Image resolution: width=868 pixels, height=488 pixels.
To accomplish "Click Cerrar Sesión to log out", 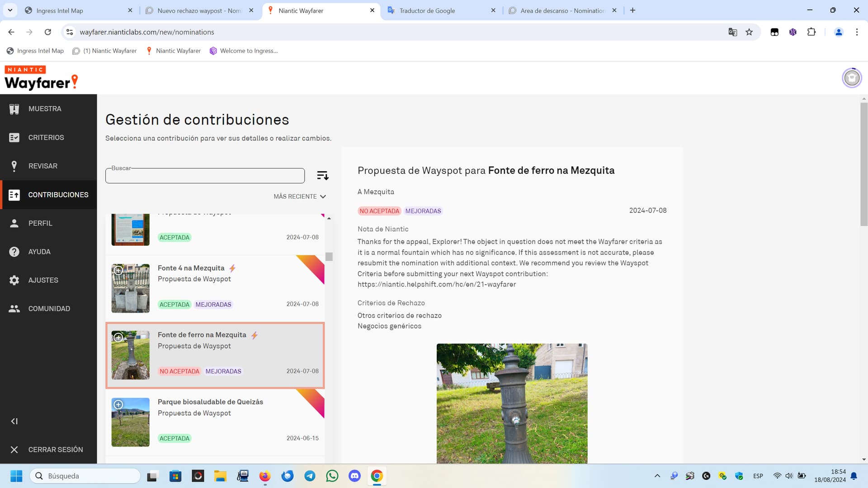I will coord(55,450).
